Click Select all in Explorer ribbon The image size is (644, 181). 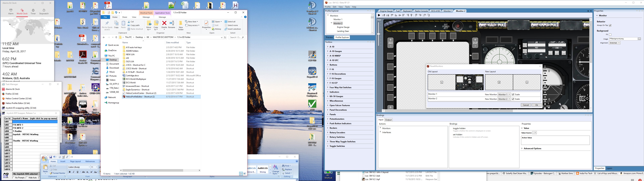tap(230, 22)
